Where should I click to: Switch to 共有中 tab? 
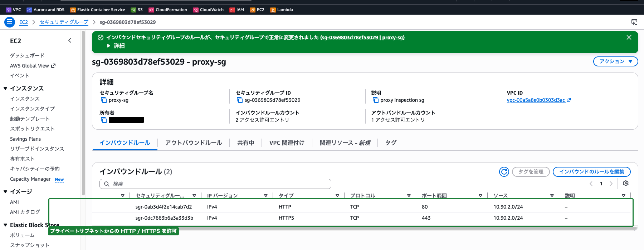[x=246, y=143]
